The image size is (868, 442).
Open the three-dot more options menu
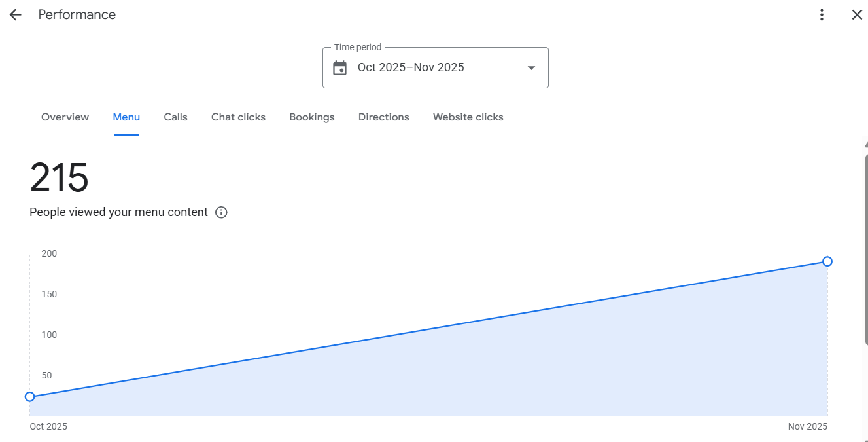pyautogui.click(x=822, y=15)
